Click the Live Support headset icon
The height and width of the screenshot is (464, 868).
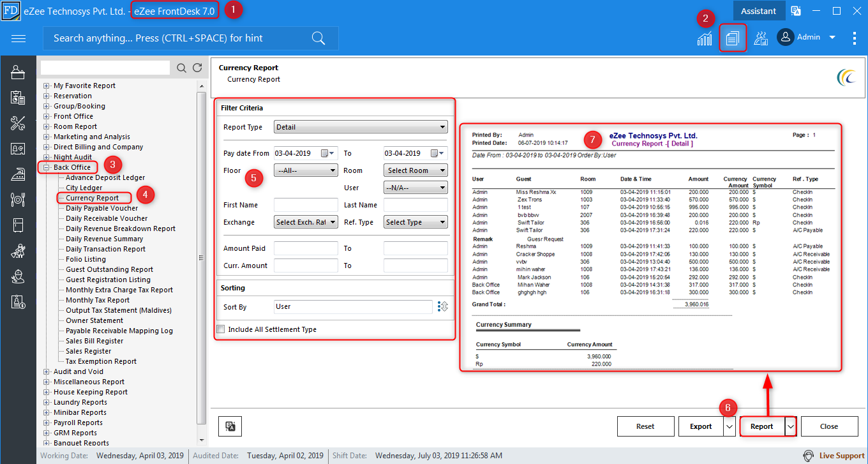809,456
